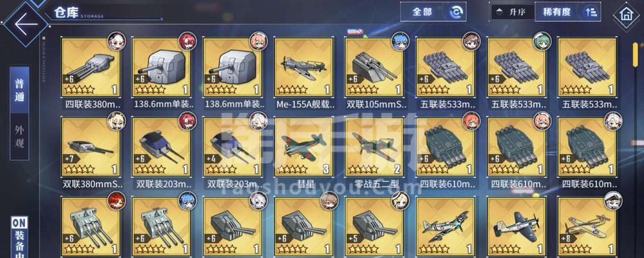Go back using the arrow icon
The image size is (644, 258).
(26, 23)
